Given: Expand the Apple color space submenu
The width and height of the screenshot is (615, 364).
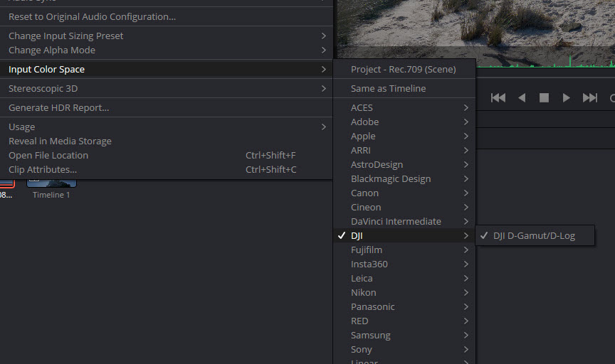Looking at the screenshot, I should pyautogui.click(x=404, y=136).
